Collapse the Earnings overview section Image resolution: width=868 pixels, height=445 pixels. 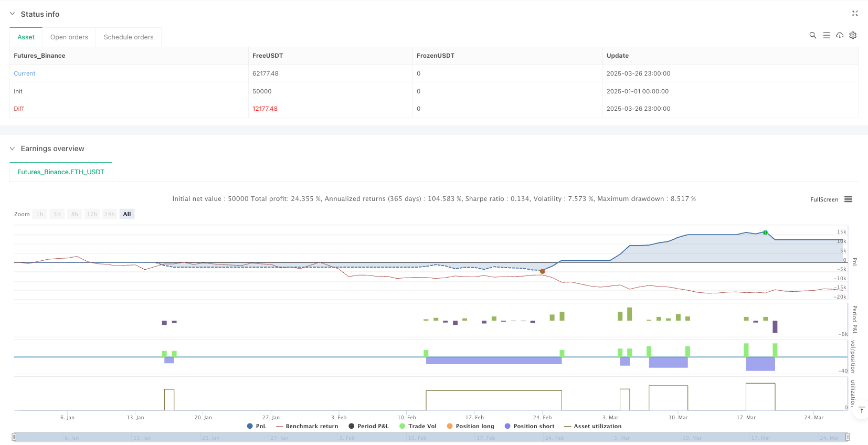[12, 149]
